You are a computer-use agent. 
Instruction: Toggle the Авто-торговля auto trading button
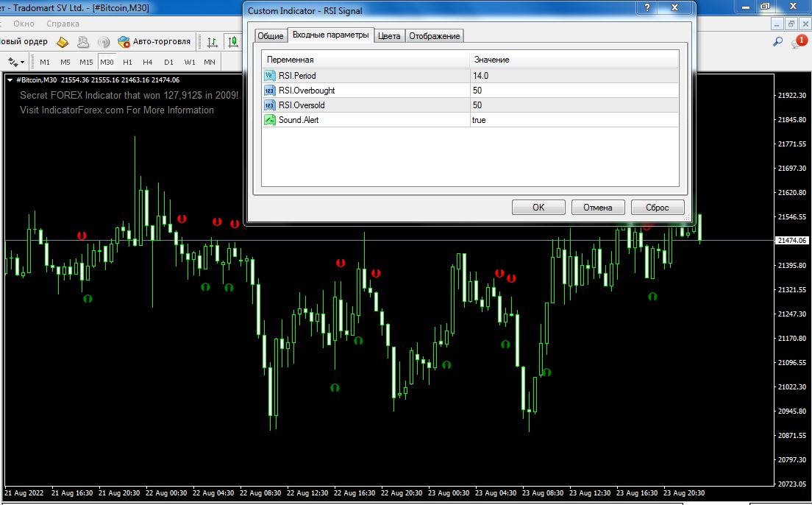click(x=154, y=41)
